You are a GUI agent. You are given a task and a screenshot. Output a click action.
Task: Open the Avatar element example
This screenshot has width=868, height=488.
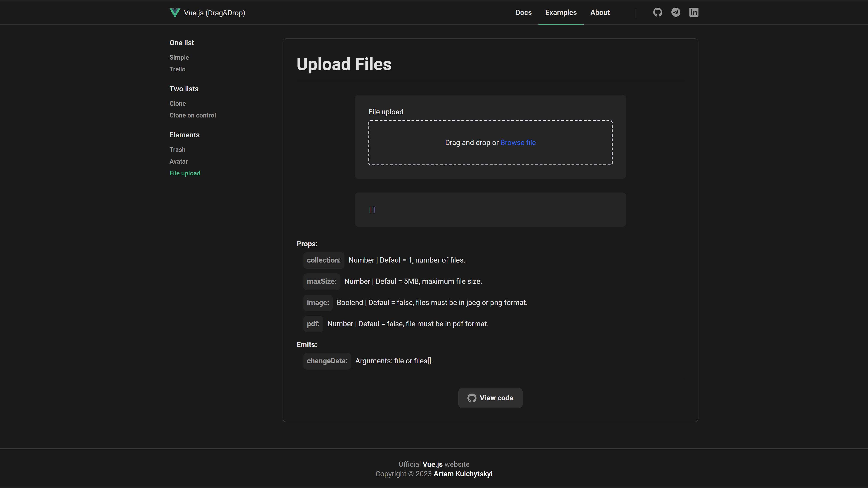point(178,162)
